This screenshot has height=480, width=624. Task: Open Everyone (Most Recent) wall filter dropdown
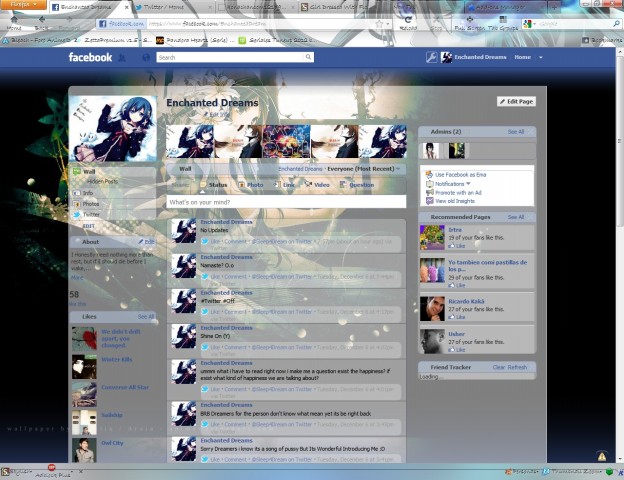pos(364,169)
